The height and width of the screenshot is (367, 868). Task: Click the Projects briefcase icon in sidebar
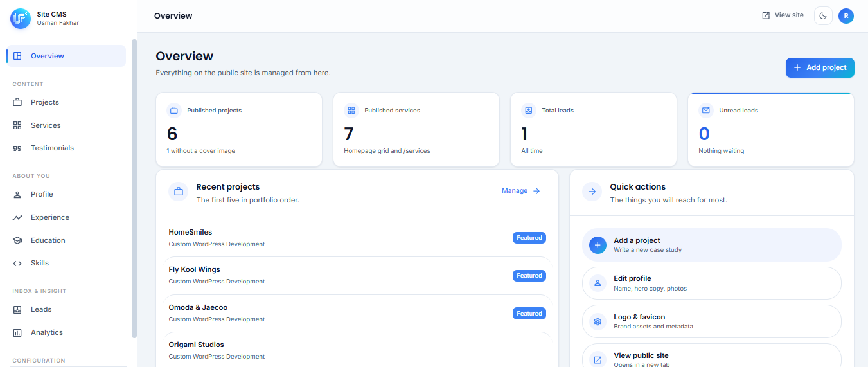click(17, 102)
